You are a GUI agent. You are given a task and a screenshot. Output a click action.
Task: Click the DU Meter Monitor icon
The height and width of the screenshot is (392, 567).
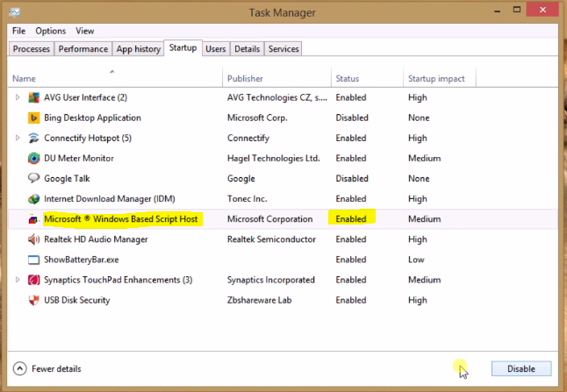pos(33,158)
